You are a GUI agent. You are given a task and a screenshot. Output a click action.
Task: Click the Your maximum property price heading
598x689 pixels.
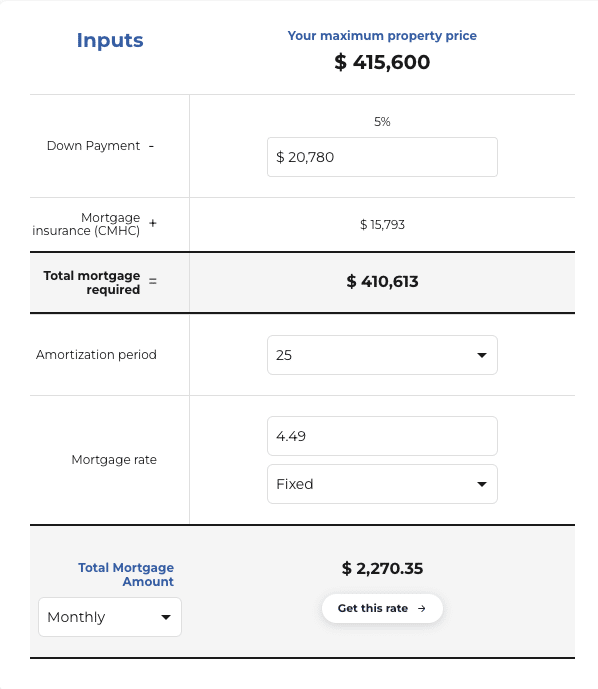point(382,36)
